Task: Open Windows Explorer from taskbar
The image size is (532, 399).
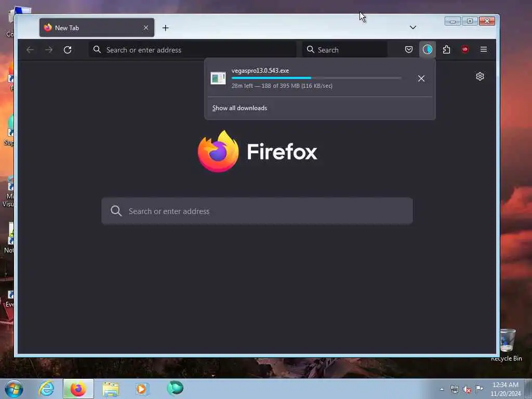Action: coord(111,389)
